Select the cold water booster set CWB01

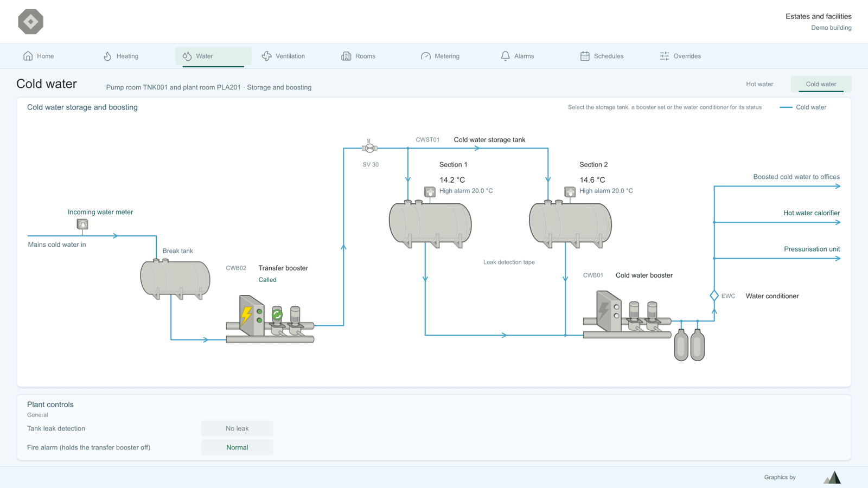click(x=627, y=315)
